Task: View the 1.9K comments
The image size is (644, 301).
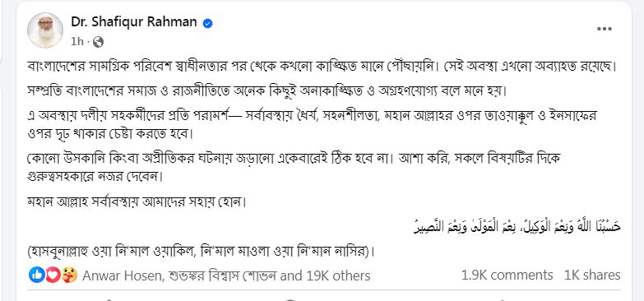Action: 507,275
